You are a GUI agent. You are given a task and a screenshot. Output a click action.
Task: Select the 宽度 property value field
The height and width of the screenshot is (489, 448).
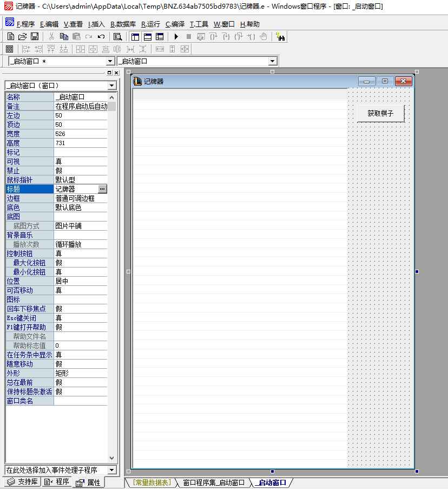(x=80, y=134)
